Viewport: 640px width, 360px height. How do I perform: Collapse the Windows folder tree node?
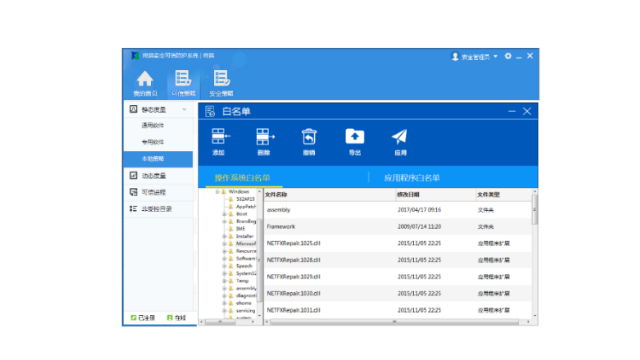(218, 191)
